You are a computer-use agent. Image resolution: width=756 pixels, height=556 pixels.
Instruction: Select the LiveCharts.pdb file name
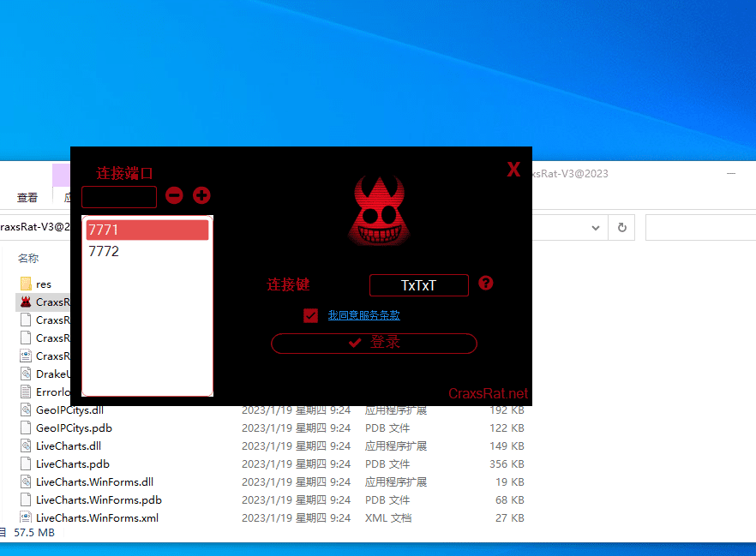[x=72, y=464]
